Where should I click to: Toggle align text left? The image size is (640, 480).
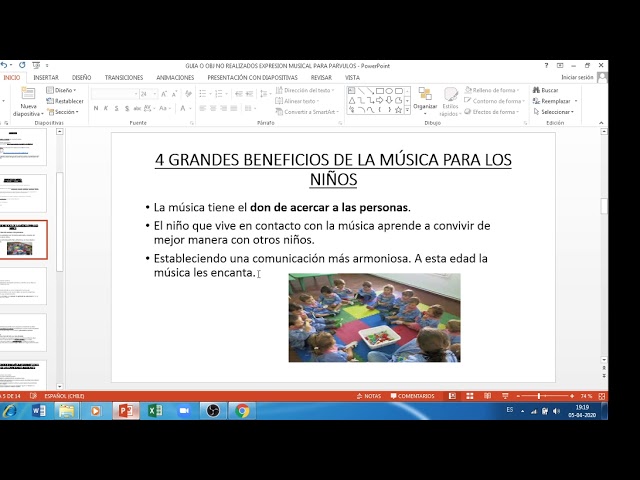203,108
